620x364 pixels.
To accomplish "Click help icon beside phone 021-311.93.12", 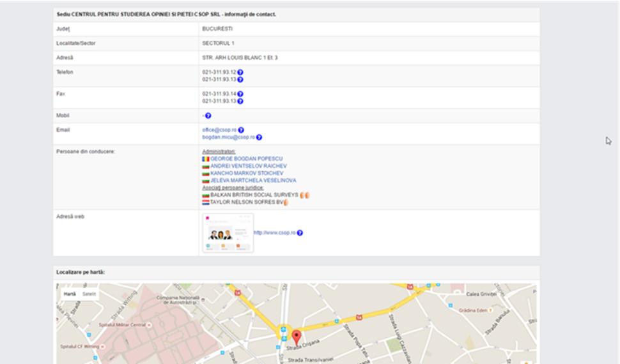I will click(x=240, y=73).
